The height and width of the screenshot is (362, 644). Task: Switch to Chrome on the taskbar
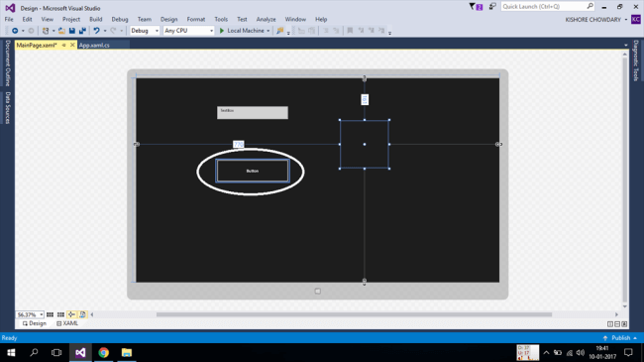(103, 352)
